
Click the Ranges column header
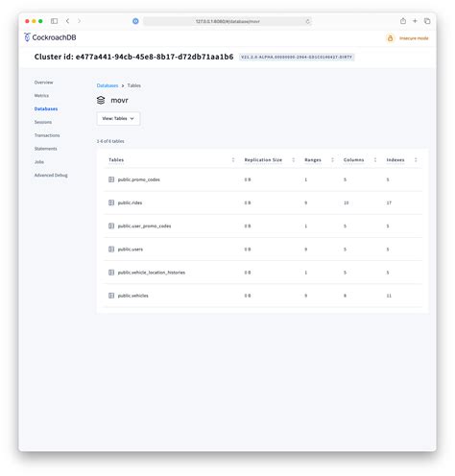coord(313,159)
